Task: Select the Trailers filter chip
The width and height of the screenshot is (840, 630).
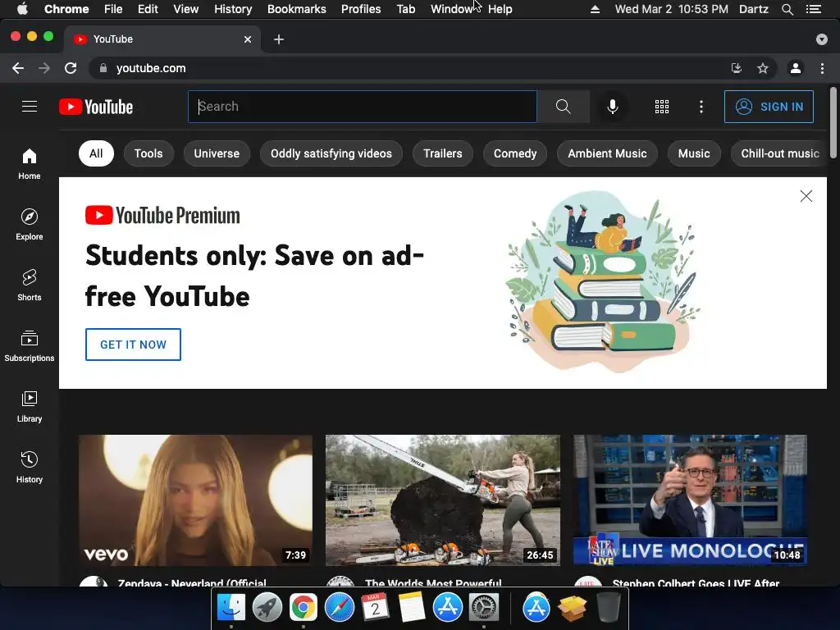Action: [442, 153]
